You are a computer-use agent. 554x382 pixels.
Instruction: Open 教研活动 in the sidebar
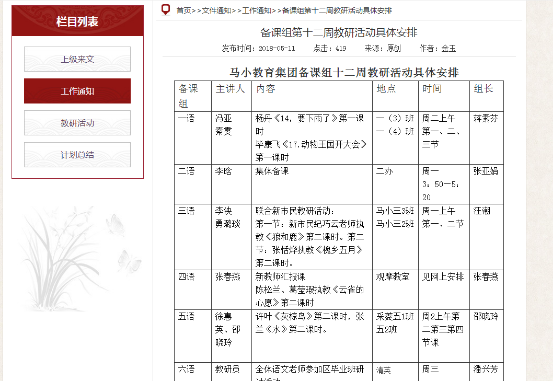pyautogui.click(x=77, y=123)
